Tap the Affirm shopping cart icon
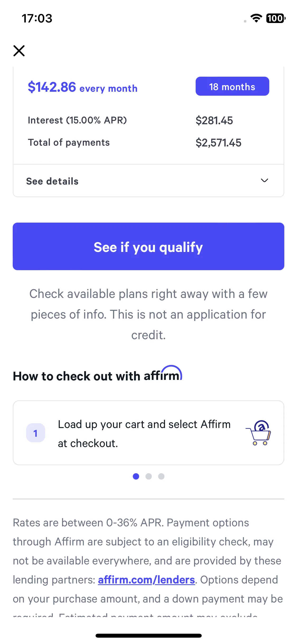The height and width of the screenshot is (644, 297). (x=259, y=433)
